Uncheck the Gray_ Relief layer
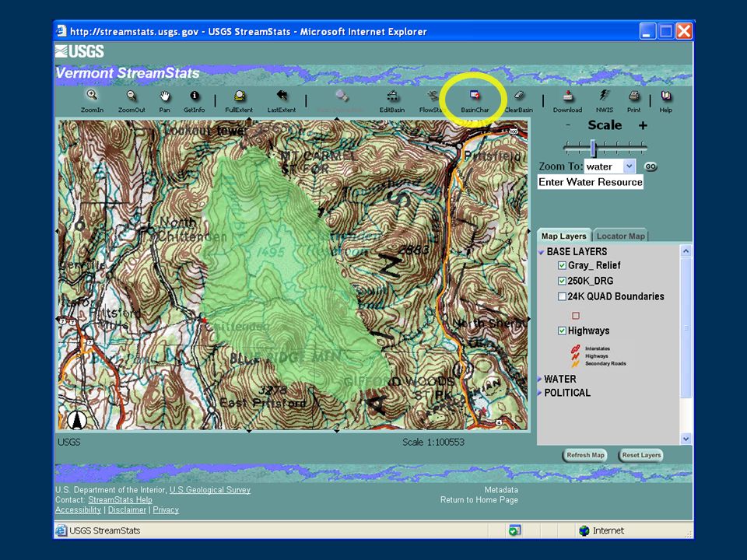This screenshot has height=560, width=747. point(562,266)
